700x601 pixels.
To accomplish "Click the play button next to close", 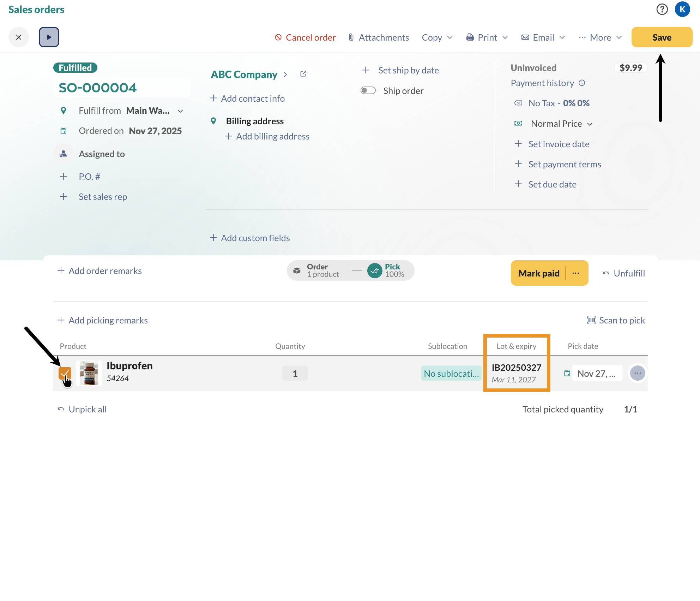I will [x=49, y=37].
